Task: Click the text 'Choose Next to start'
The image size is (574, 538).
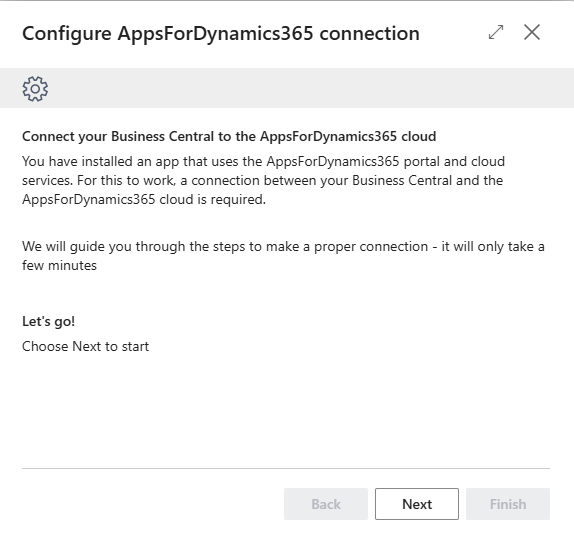Action: 85,346
